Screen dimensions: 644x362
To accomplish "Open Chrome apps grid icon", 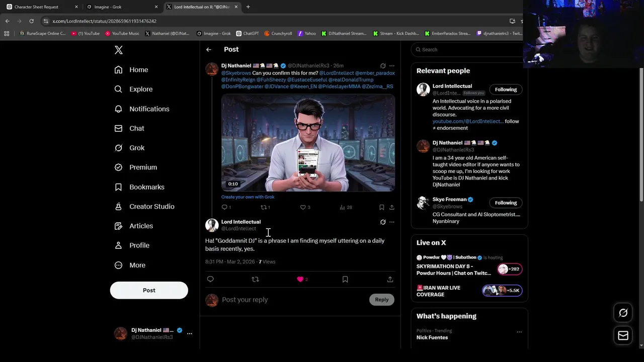I will coord(7,34).
